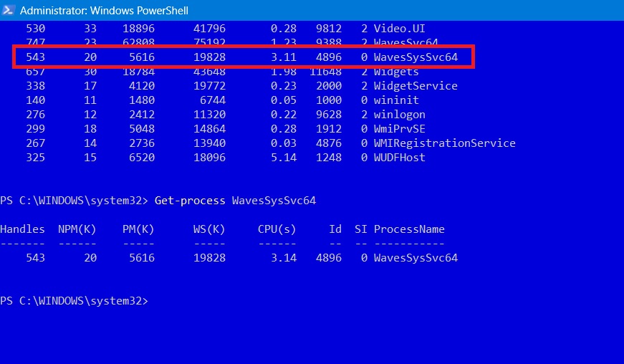
Task: Click the NPM(K) column header
Action: [77, 229]
